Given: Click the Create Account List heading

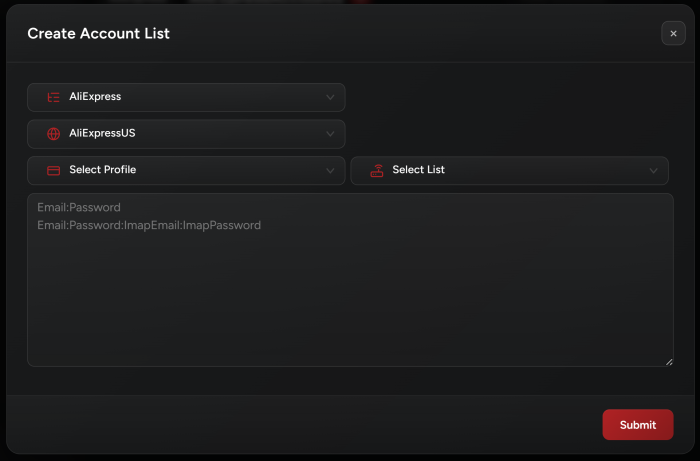Looking at the screenshot, I should (98, 33).
